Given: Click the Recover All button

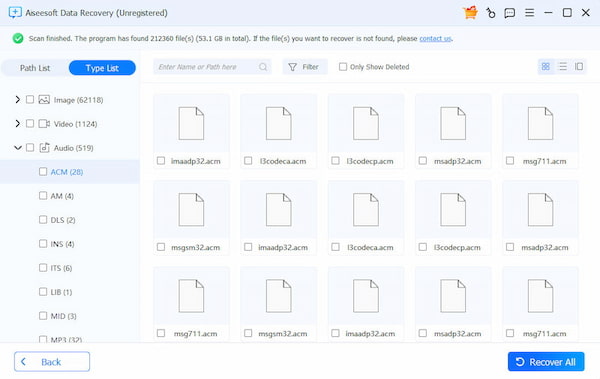Looking at the screenshot, I should click(x=546, y=362).
